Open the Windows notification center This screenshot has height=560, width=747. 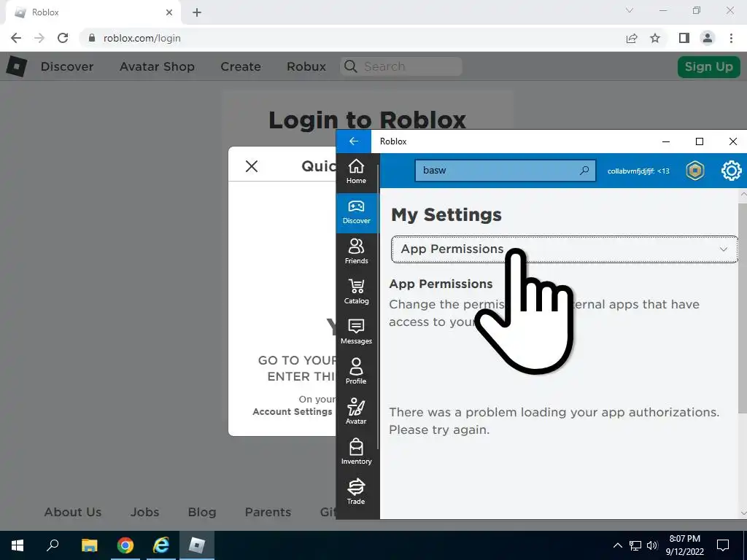coord(723,545)
